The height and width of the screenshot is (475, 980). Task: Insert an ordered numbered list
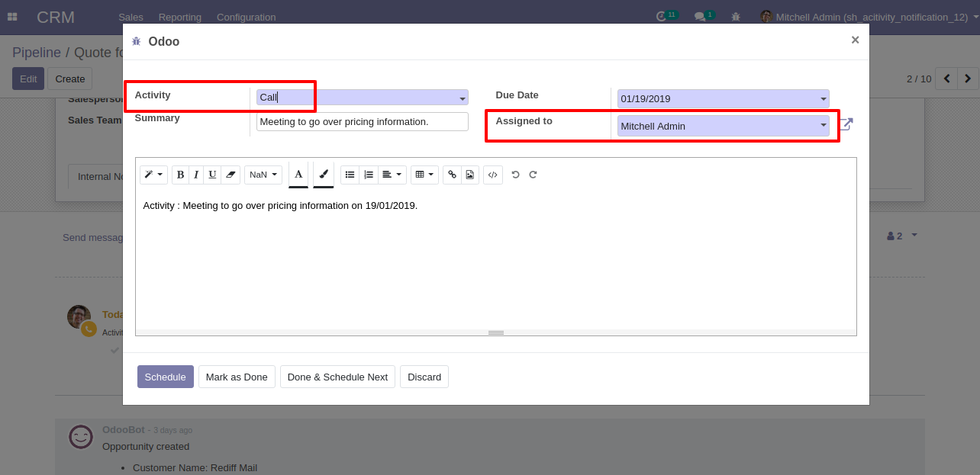369,175
